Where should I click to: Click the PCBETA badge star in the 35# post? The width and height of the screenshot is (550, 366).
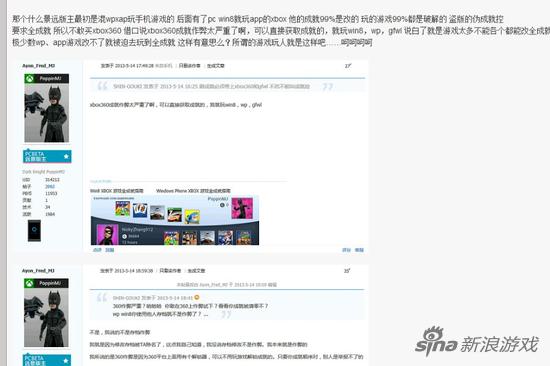point(66,360)
